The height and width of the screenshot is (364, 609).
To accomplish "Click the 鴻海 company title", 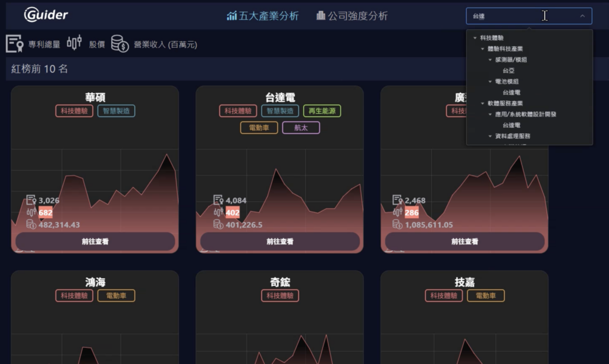I will (x=95, y=282).
